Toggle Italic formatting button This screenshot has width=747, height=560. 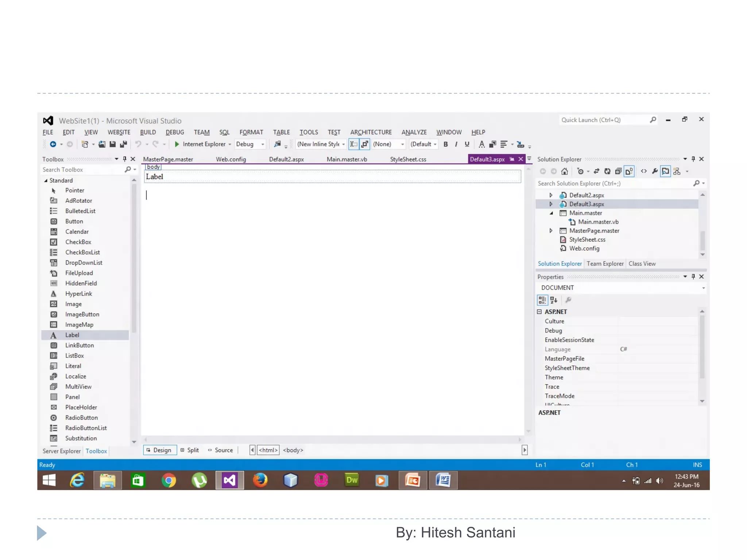coord(456,144)
